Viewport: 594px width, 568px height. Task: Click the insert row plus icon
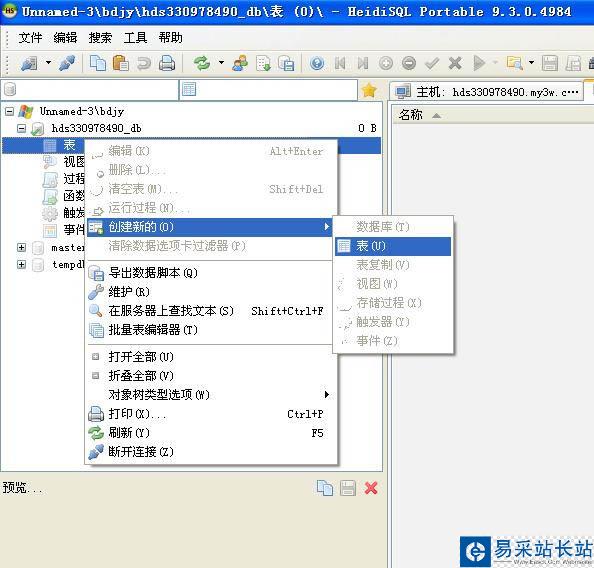pyautogui.click(x=386, y=63)
